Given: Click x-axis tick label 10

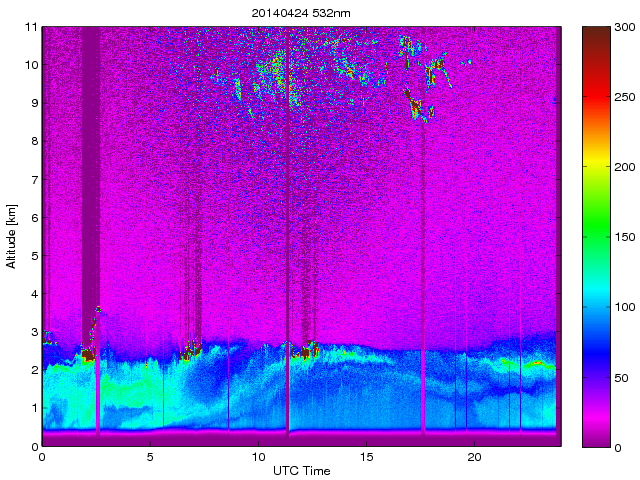Looking at the screenshot, I should pyautogui.click(x=258, y=456).
